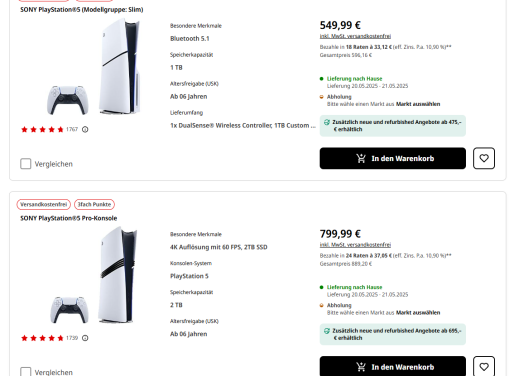Add PS5 Pro In den Warenkorb
The height and width of the screenshot is (376, 509).
pyautogui.click(x=393, y=366)
